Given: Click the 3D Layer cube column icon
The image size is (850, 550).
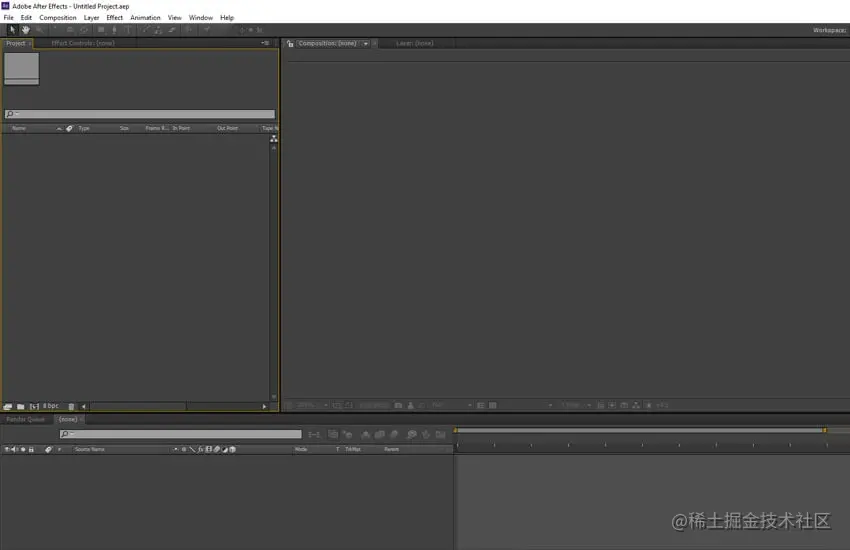Looking at the screenshot, I should pyautogui.click(x=233, y=449).
